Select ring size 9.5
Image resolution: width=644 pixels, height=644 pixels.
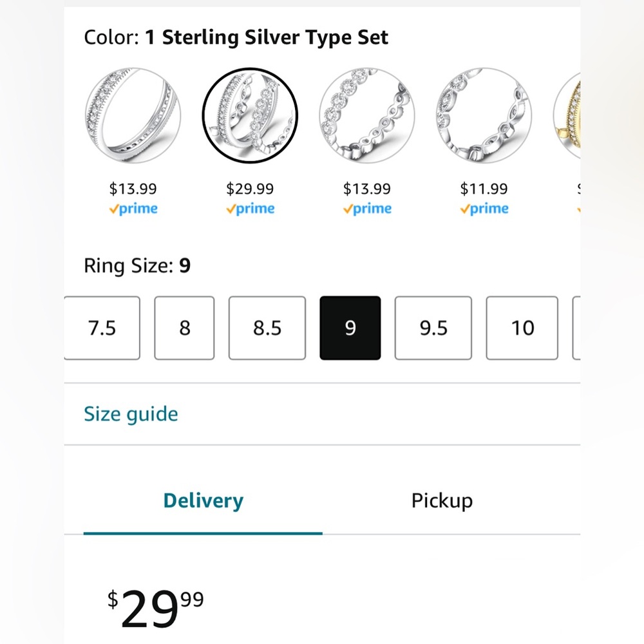[433, 327]
